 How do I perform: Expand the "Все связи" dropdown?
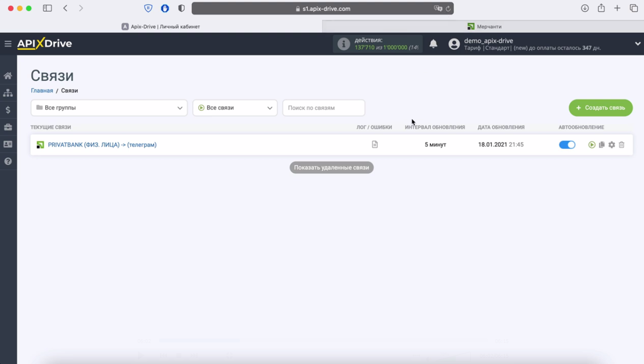(x=235, y=108)
